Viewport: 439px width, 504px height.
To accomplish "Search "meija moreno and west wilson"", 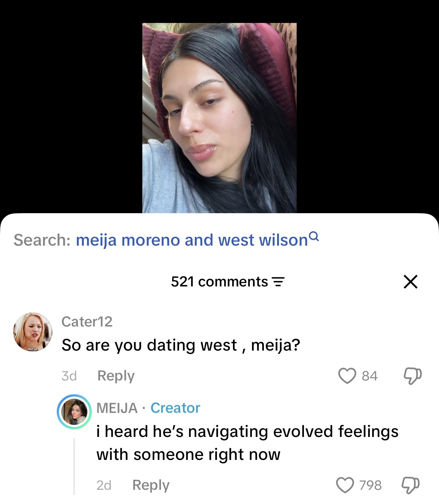I will (192, 240).
